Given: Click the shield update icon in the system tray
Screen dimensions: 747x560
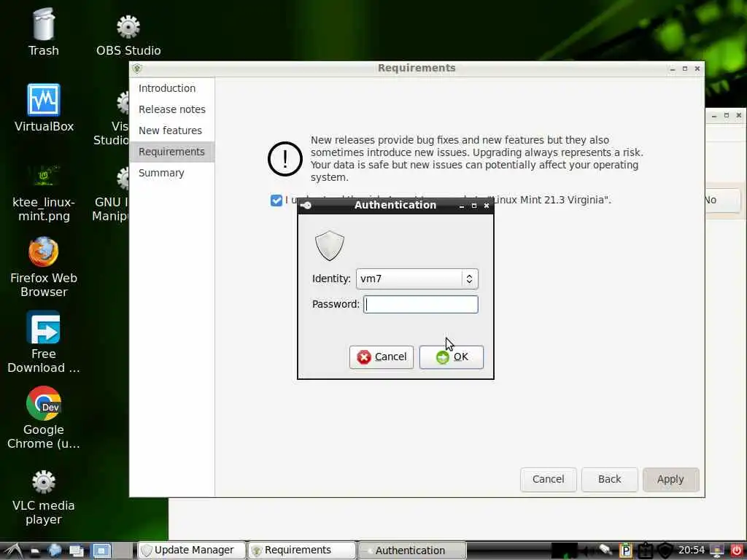Looking at the screenshot, I should click(x=665, y=551).
